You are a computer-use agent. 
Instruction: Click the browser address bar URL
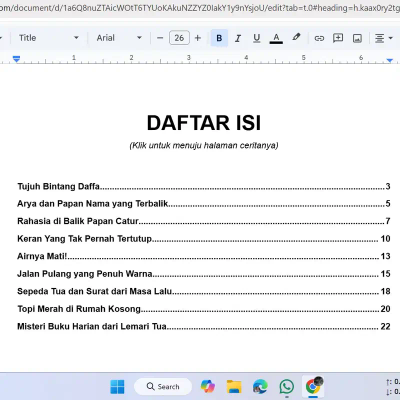tap(200, 8)
